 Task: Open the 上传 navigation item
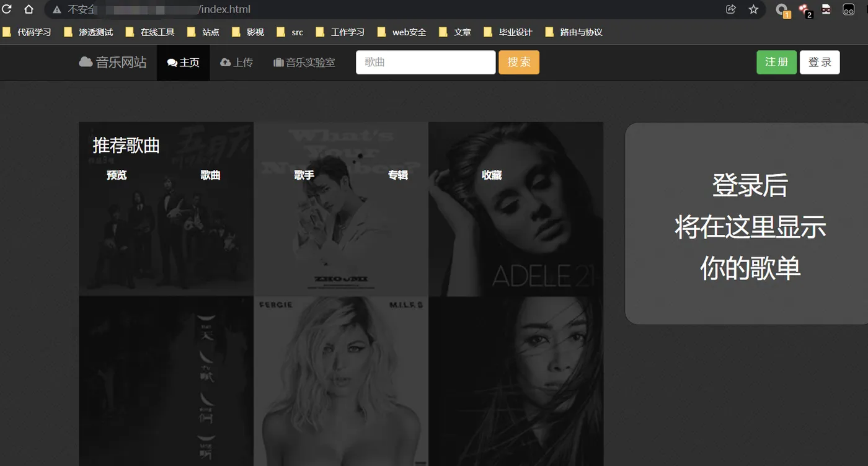point(237,63)
